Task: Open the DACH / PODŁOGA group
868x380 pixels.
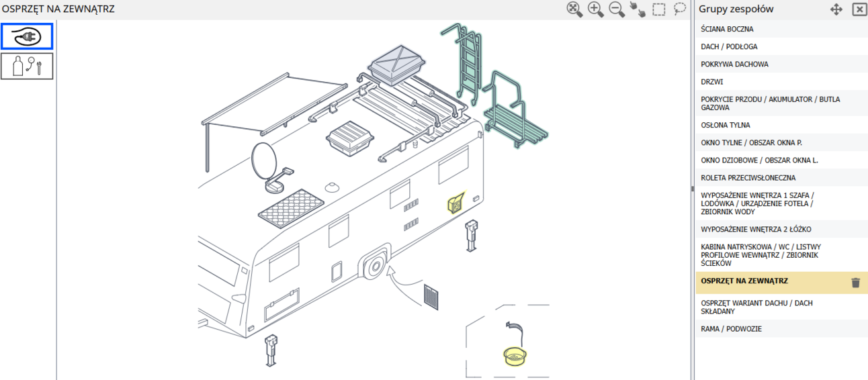Action: click(x=729, y=47)
